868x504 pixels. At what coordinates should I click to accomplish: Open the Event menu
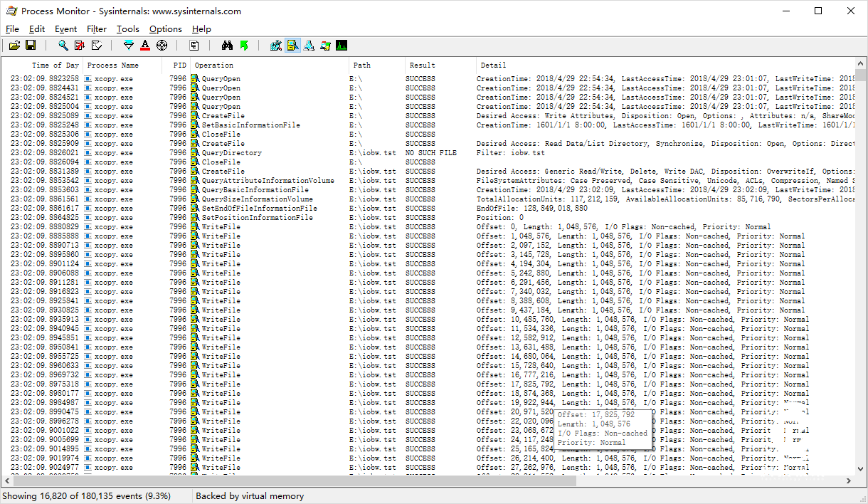65,29
